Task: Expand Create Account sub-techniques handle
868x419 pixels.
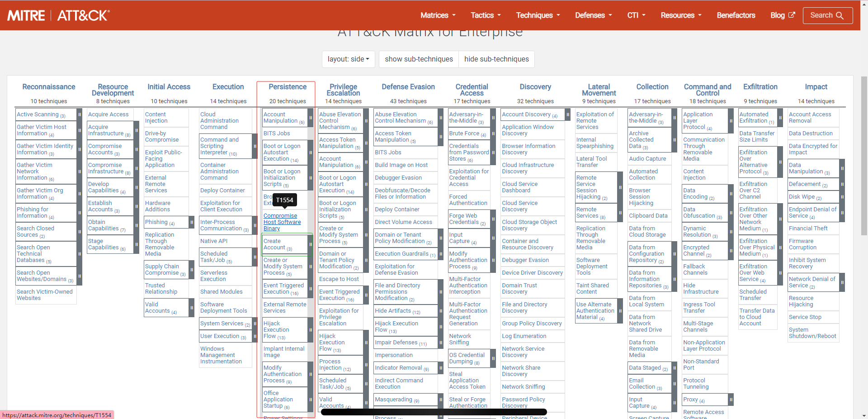Action: point(311,244)
